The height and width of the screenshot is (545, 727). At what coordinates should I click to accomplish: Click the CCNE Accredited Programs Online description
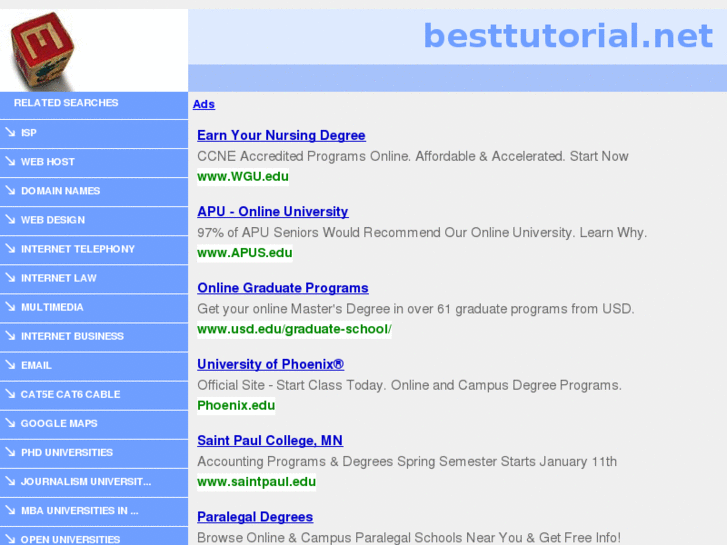point(413,156)
